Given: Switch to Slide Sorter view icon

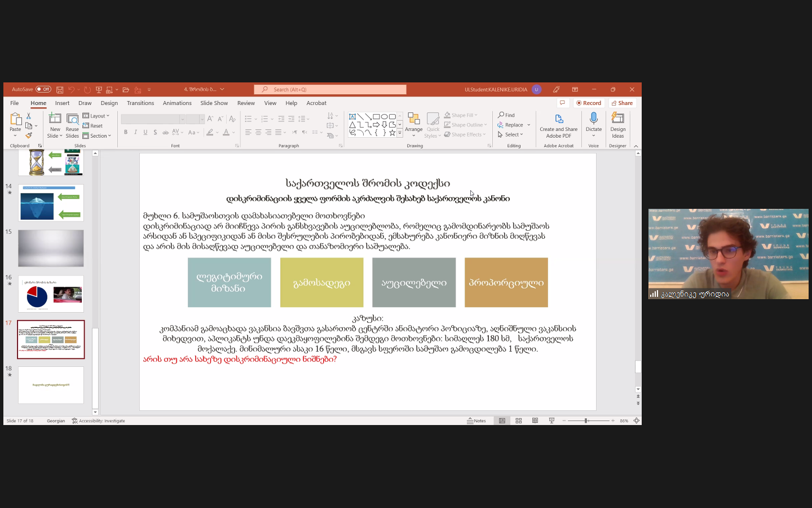Looking at the screenshot, I should [x=519, y=421].
